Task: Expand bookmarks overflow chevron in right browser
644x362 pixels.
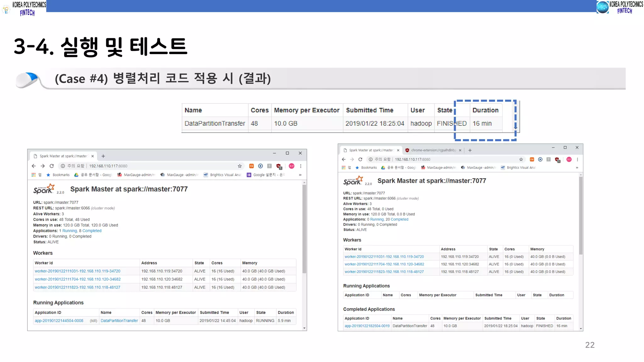Action: coord(577,167)
